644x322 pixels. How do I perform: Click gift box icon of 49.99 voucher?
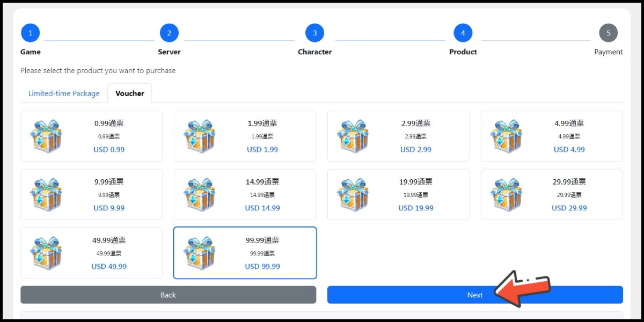(46, 253)
